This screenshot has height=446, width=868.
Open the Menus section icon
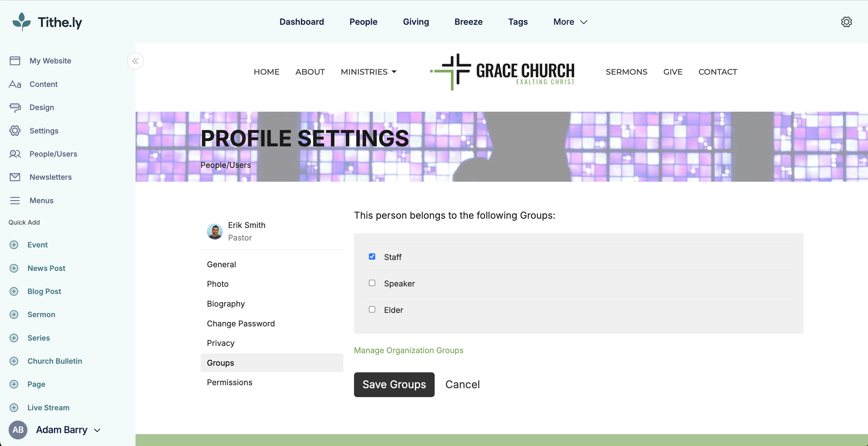click(x=15, y=200)
